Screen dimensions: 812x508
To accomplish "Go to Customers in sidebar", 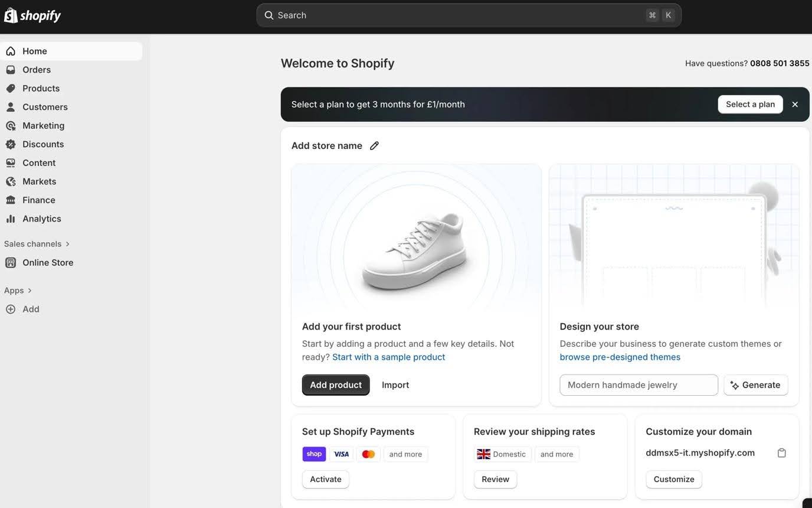I will click(x=45, y=107).
